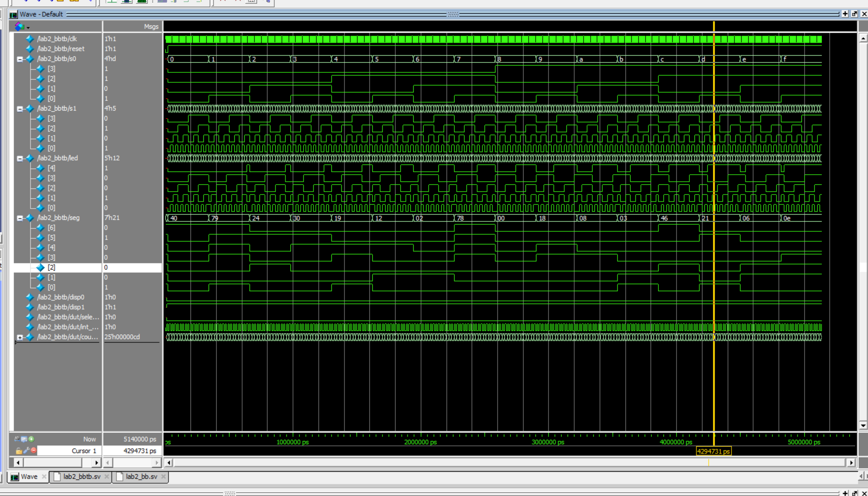This screenshot has width=868, height=496.
Task: Select the /lab2_bbtb/disp1 signal
Action: (61, 307)
